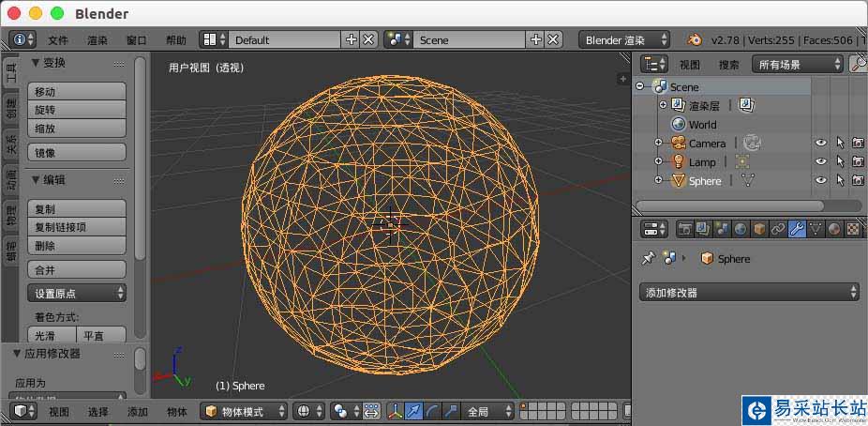This screenshot has height=426, width=868.
Task: Open the 全局 transform orientation dropdown
Action: [487, 412]
